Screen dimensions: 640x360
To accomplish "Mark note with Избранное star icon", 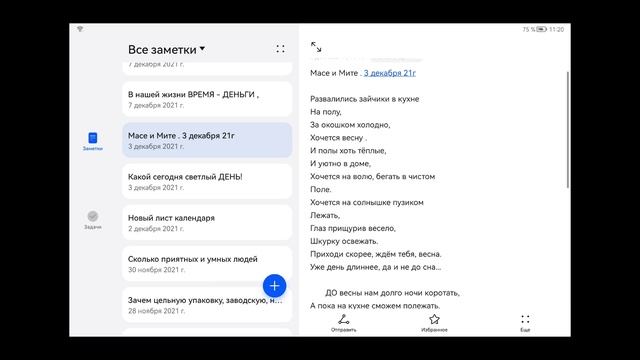I will click(x=434, y=323).
